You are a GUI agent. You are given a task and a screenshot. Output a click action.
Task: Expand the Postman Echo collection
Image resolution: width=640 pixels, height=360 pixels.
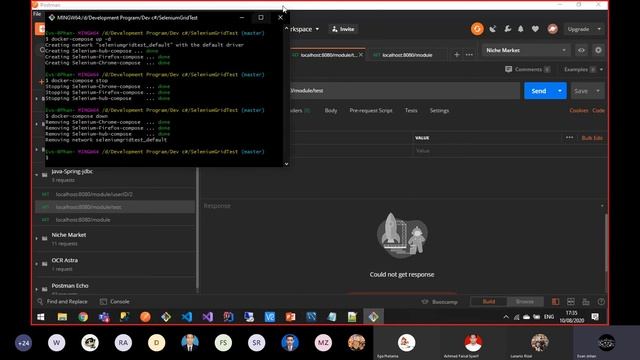[x=36, y=289]
